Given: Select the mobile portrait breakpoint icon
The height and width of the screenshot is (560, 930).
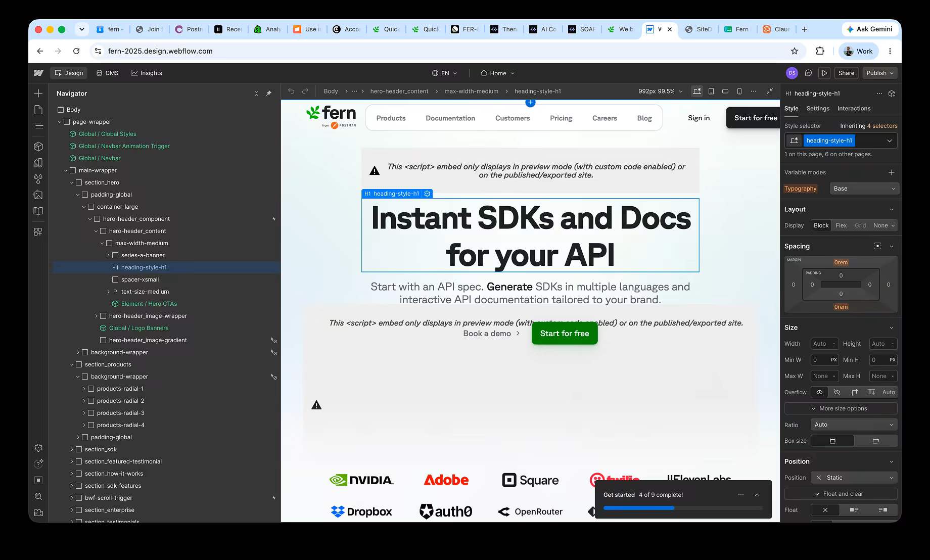Looking at the screenshot, I should tap(739, 91).
